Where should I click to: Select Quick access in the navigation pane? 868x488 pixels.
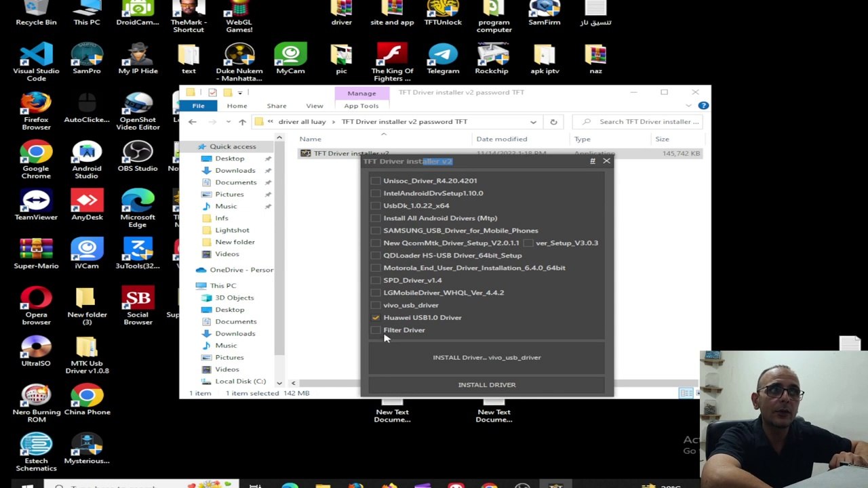[x=233, y=146]
